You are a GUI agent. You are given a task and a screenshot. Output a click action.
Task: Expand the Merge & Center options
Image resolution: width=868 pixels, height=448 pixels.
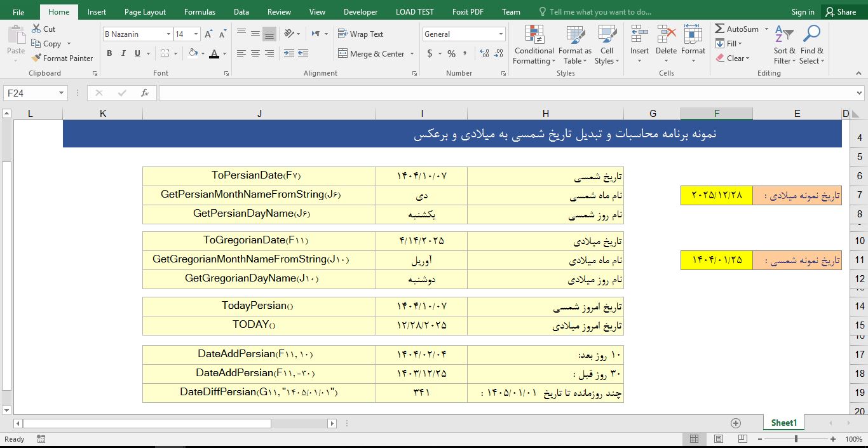point(412,53)
